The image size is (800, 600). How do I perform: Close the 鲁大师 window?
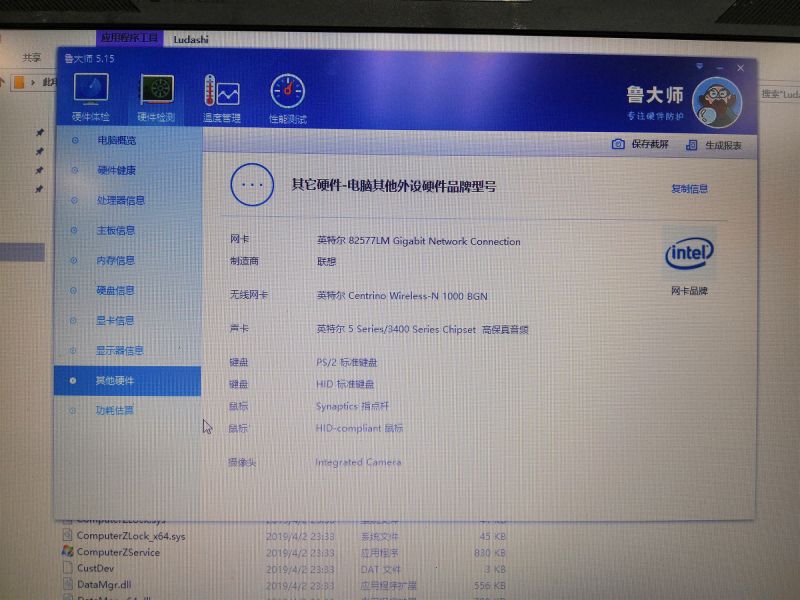[740, 68]
